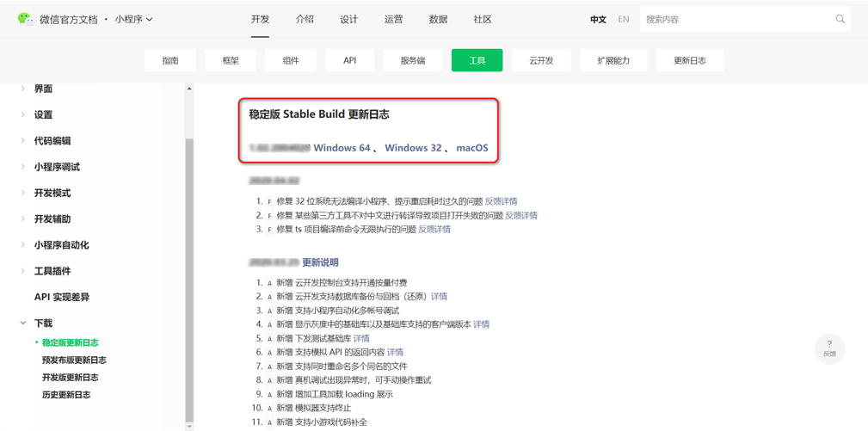The height and width of the screenshot is (431, 868).
Task: Switch to the 介绍 top tab
Action: click(x=305, y=19)
